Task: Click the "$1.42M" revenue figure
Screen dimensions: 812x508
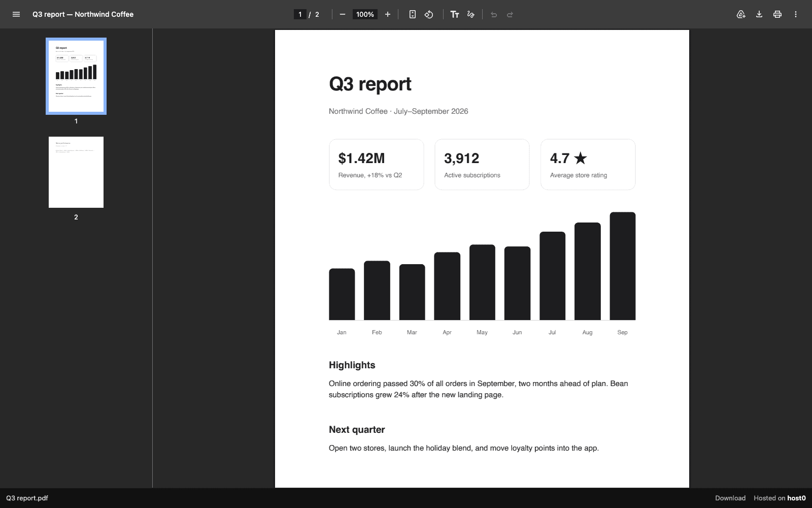Action: click(361, 158)
